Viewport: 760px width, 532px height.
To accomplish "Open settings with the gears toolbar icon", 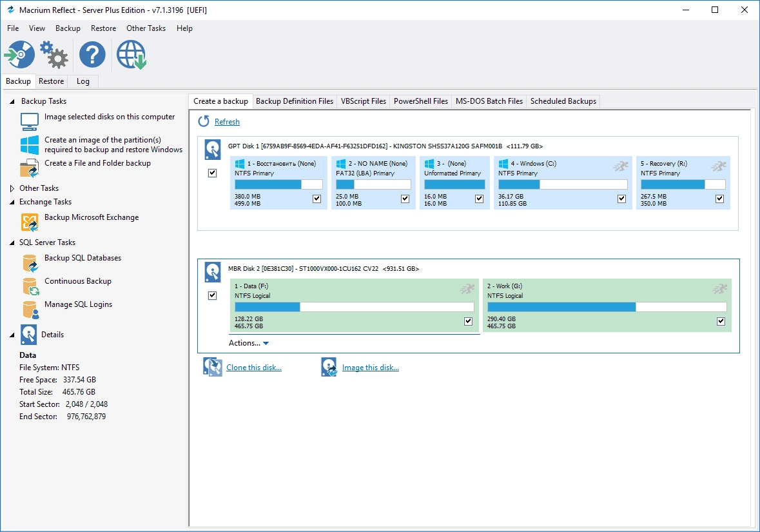I will (54, 54).
